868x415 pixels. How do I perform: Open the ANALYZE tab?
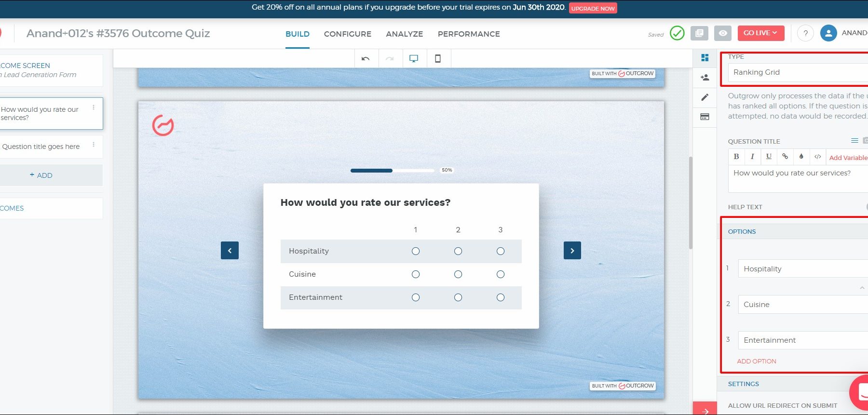click(404, 34)
